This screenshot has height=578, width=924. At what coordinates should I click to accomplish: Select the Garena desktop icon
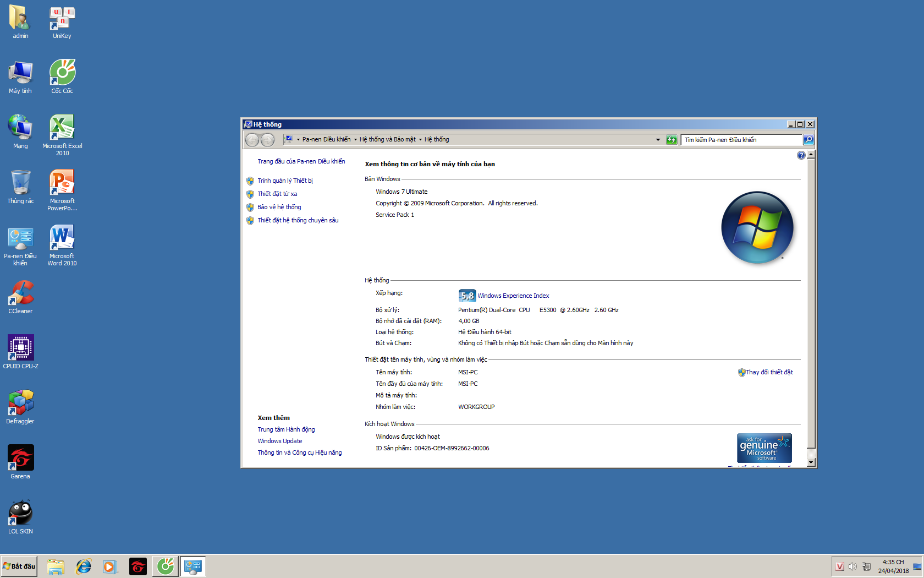coord(21,462)
